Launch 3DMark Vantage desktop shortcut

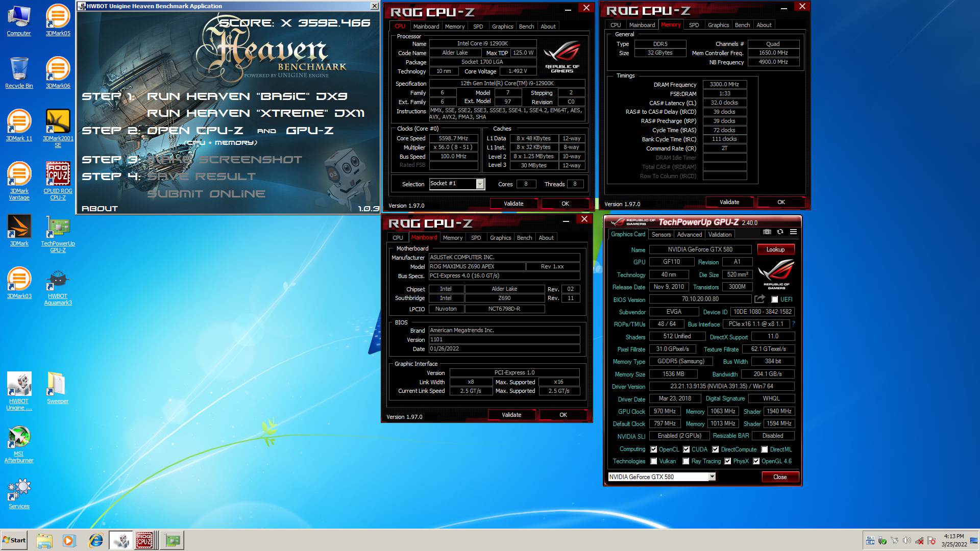click(19, 181)
